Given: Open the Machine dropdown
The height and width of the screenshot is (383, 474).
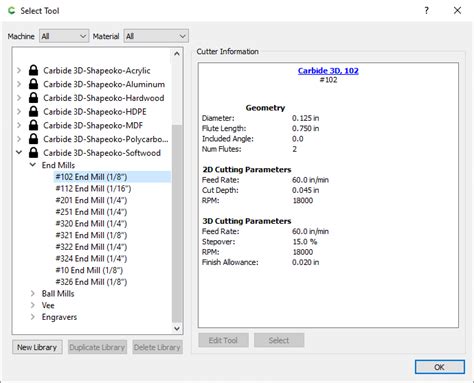Looking at the screenshot, I should [x=64, y=36].
